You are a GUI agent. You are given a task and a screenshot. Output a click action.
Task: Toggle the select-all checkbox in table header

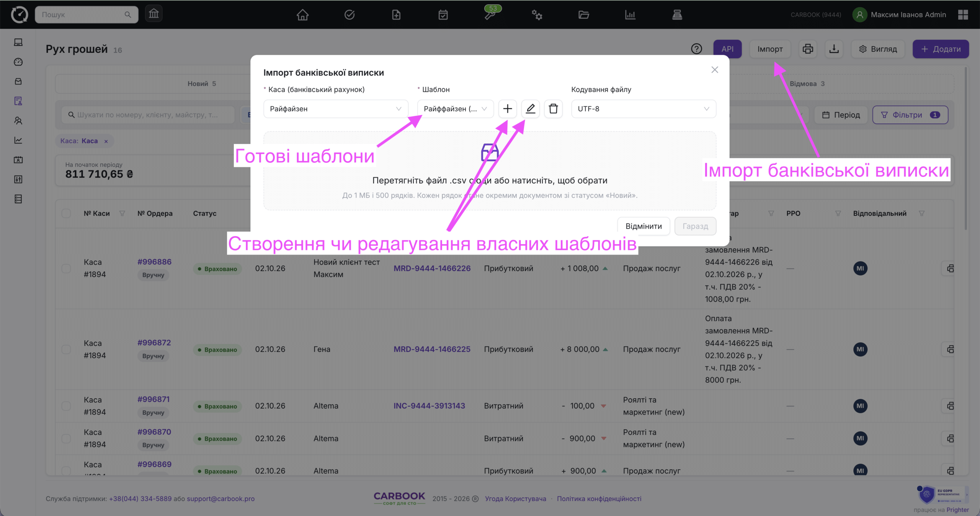[66, 213]
